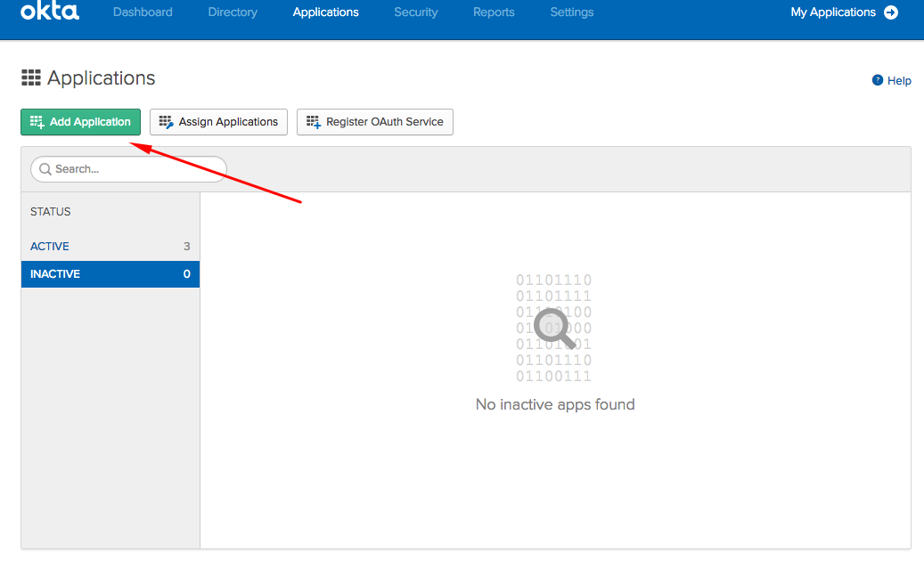Click the question mark Help icon
This screenshot has width=924, height=577.
[x=877, y=80]
